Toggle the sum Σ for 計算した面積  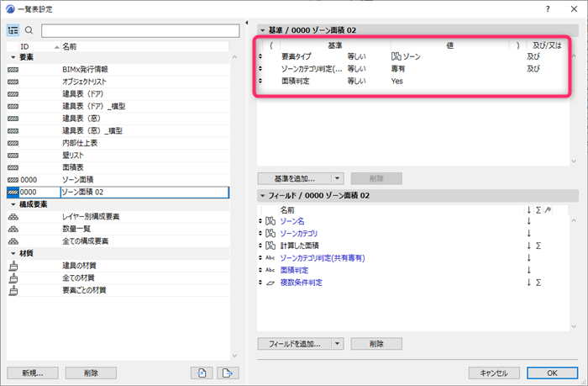pyautogui.click(x=538, y=246)
